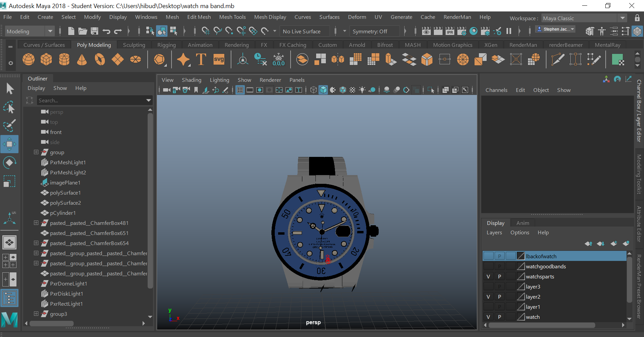The height and width of the screenshot is (337, 644).
Task: Click the No Live Surface field
Action: (305, 31)
